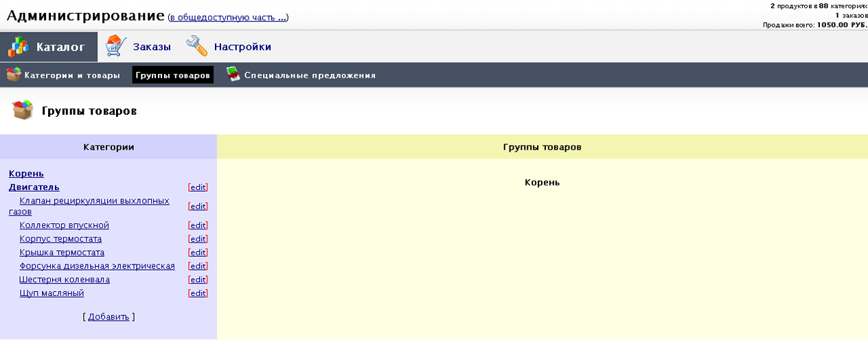Click the Категории и товары box icon
This screenshot has height=353, width=868.
[x=14, y=75]
